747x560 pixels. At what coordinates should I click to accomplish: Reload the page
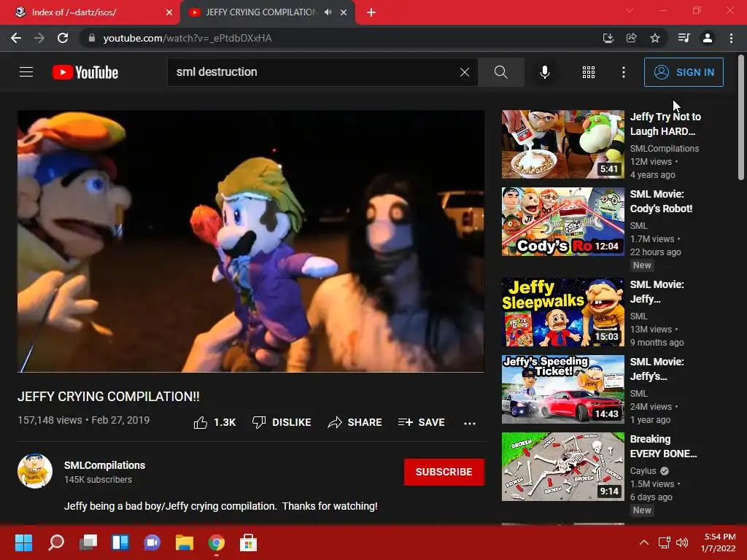coord(63,38)
